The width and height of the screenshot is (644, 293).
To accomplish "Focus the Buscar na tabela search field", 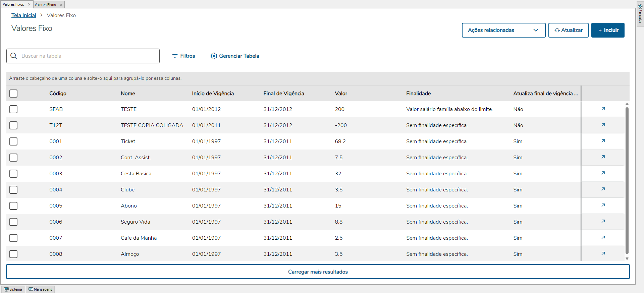I will [x=87, y=56].
